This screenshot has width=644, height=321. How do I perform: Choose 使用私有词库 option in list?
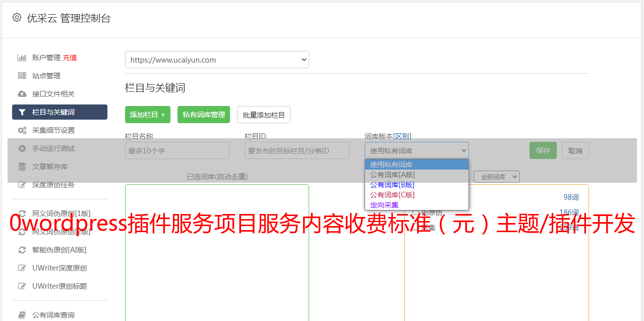tap(417, 165)
